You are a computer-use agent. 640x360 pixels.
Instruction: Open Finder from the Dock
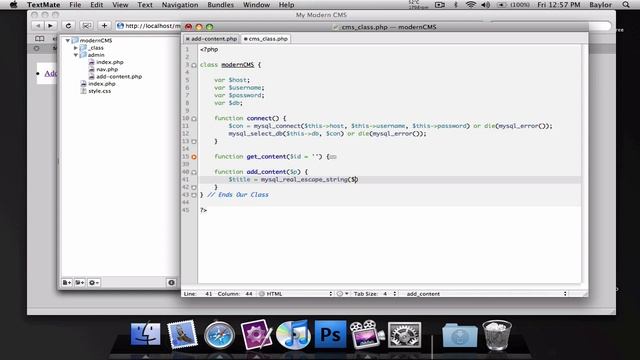(x=146, y=334)
